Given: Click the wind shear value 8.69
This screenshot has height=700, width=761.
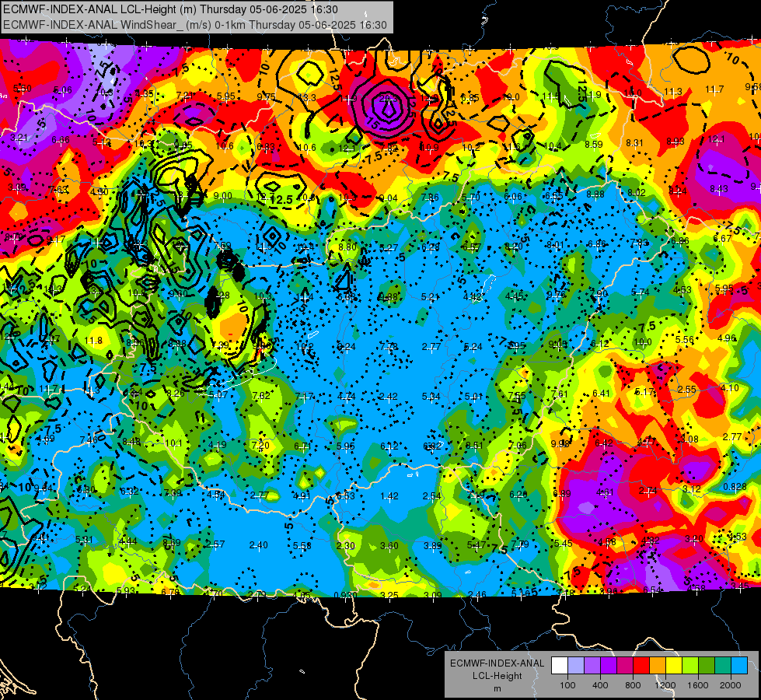Looking at the screenshot, I should tap(172, 543).
